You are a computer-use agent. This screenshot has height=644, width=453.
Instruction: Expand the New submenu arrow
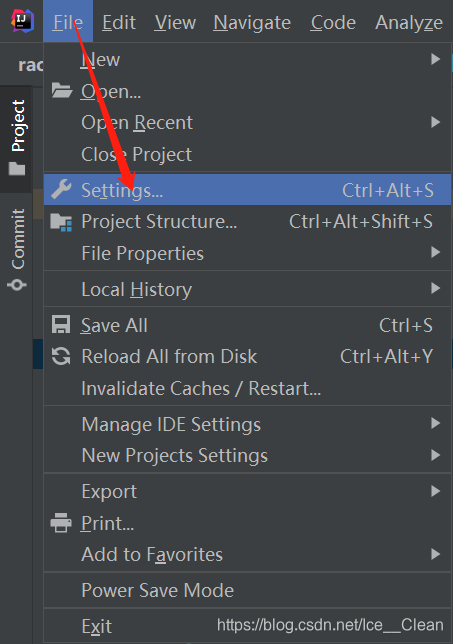coord(435,60)
